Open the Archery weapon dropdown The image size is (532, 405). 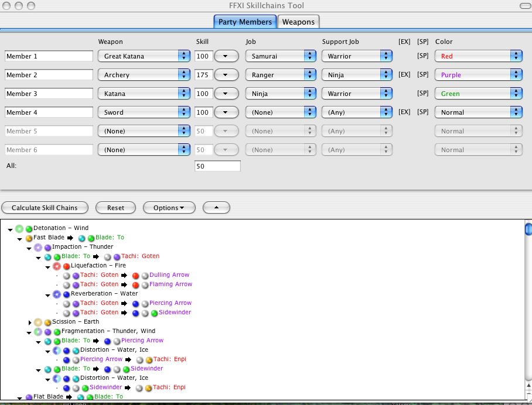tap(144, 75)
